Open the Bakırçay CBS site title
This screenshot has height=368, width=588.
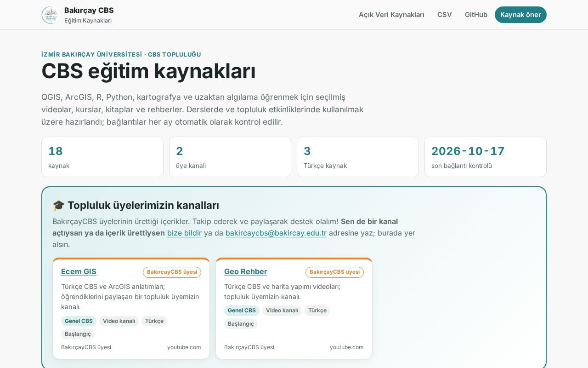pyautogui.click(x=89, y=10)
